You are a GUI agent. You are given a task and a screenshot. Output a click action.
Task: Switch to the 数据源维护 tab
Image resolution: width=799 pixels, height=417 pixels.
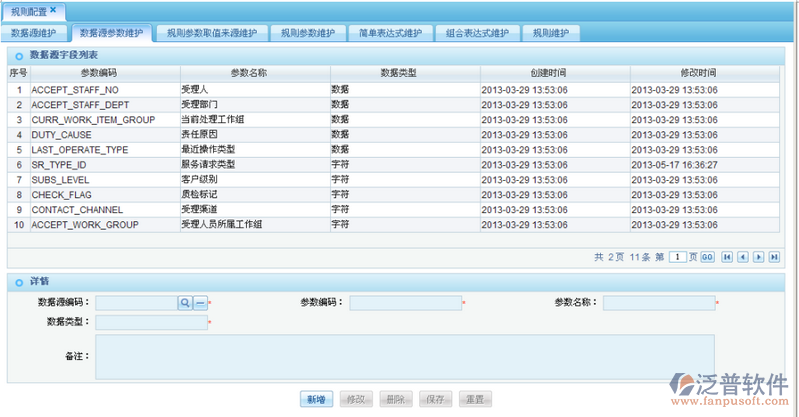pos(36,33)
